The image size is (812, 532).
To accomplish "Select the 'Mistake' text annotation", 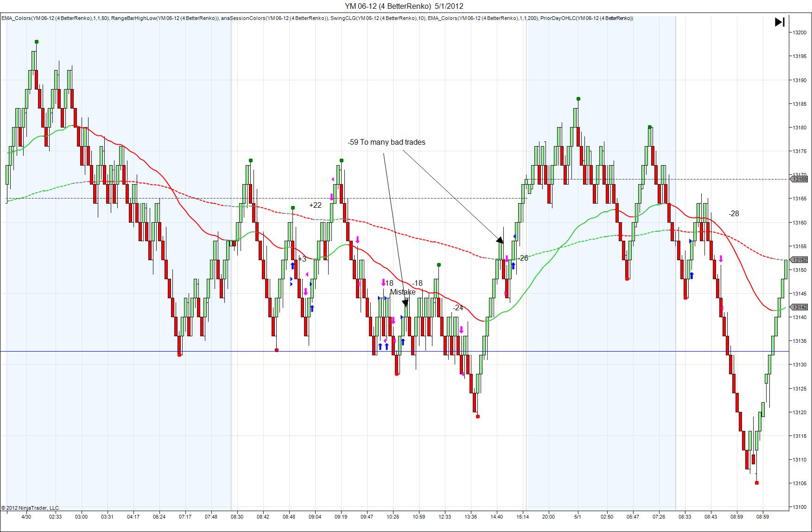I will 403,292.
